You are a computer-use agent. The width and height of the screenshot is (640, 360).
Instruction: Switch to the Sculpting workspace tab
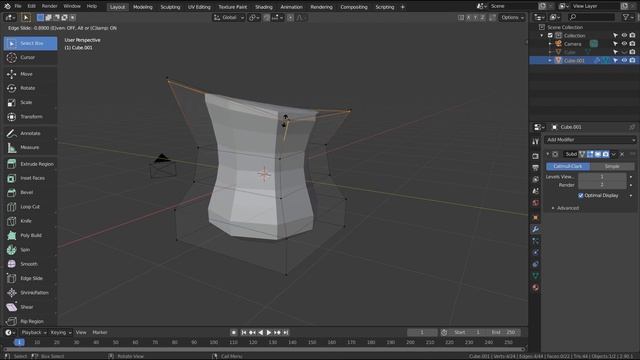[x=170, y=7]
